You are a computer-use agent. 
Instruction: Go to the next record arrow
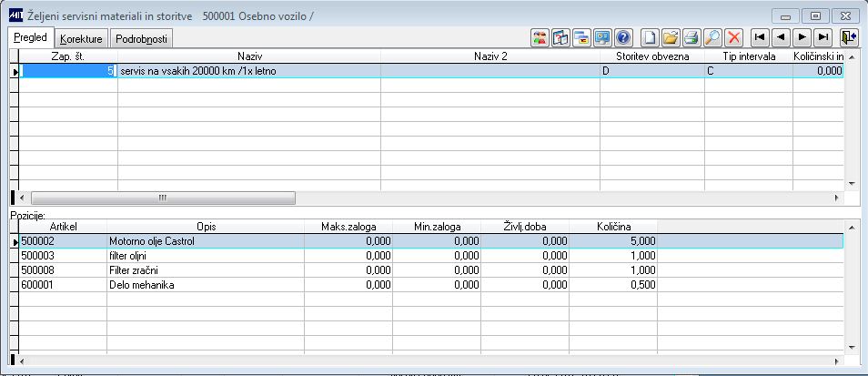tap(802, 37)
